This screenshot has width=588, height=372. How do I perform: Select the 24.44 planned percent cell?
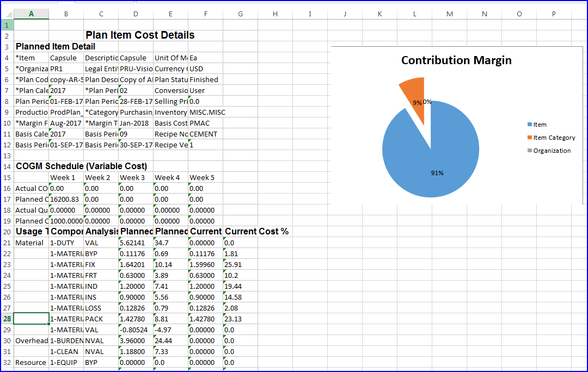pos(170,340)
